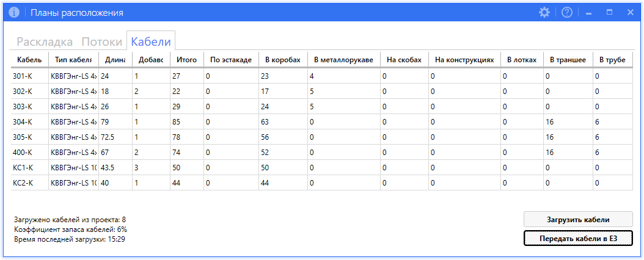
Task: Sort table by Итого column
Action: click(186, 60)
